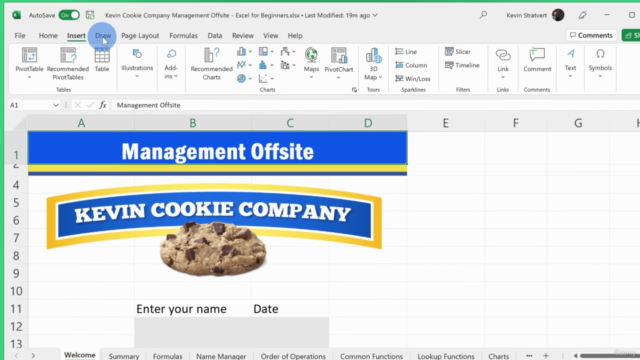640x360 pixels.
Task: Click the pen icon beside the profile picture
Action: click(x=582, y=15)
